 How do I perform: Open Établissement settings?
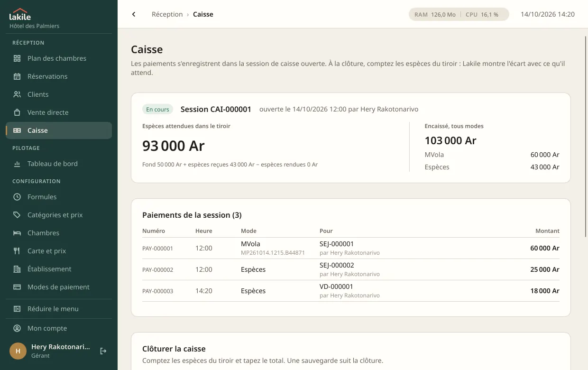(x=59, y=269)
